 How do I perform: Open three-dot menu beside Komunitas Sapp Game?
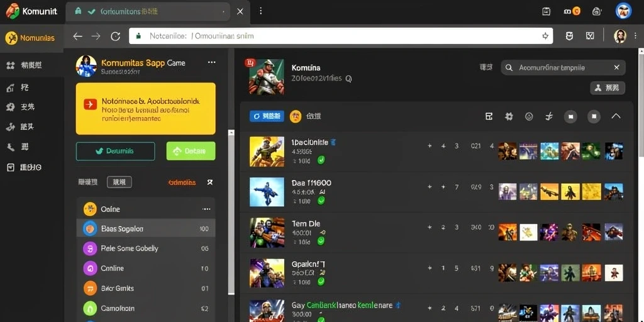pos(211,62)
